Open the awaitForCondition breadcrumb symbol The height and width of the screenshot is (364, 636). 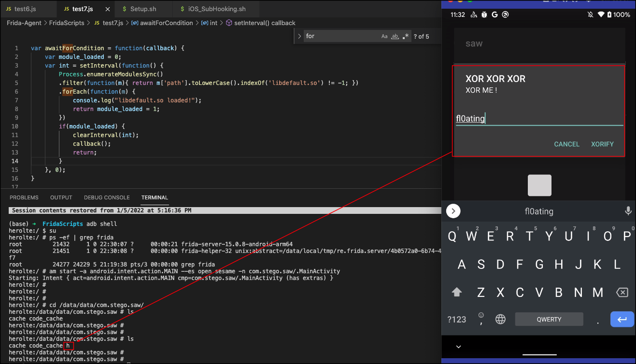(x=162, y=23)
